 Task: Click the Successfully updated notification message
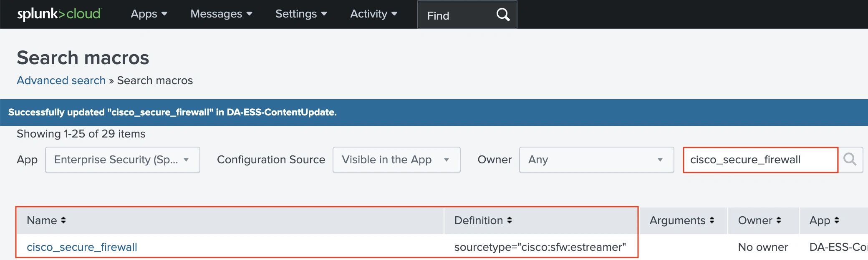coord(172,112)
